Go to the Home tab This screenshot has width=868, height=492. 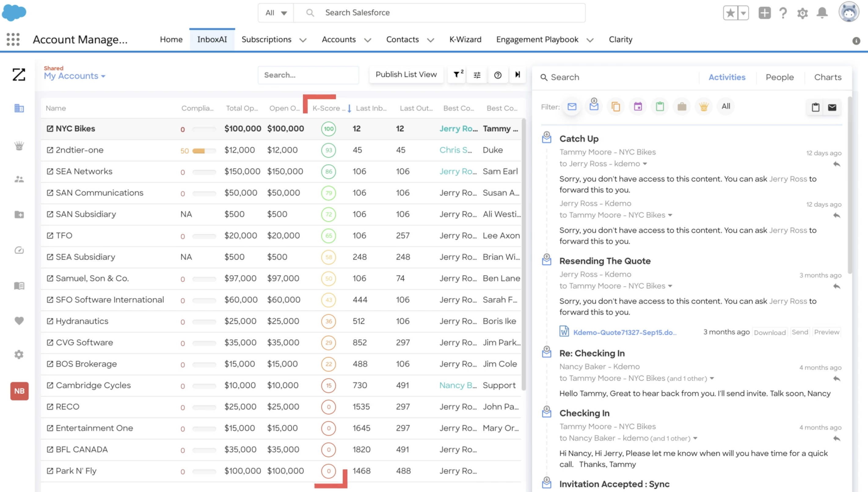point(171,39)
